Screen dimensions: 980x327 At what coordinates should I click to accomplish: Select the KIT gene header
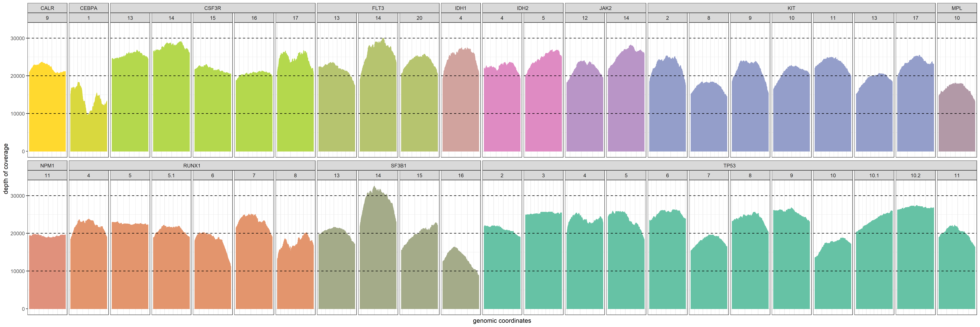pyautogui.click(x=791, y=8)
